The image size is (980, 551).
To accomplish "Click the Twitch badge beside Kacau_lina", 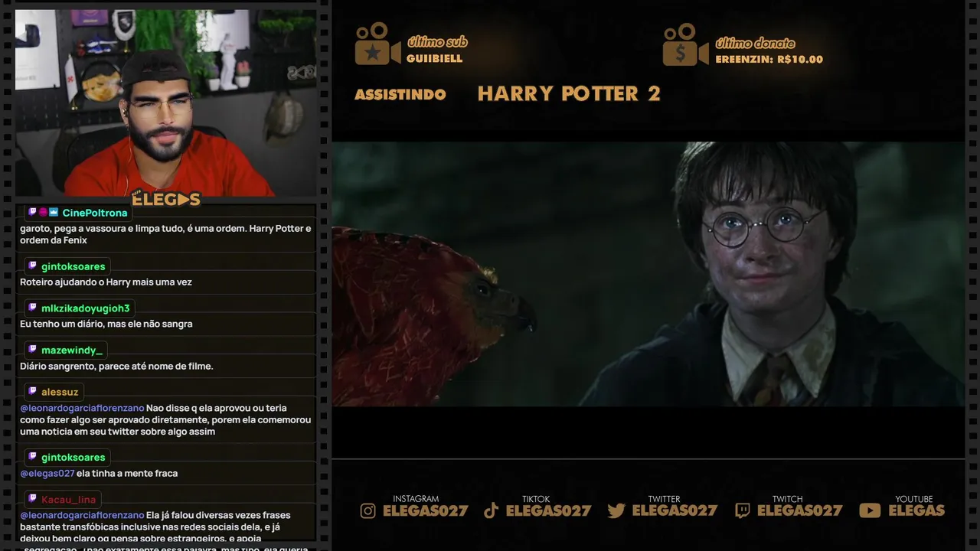I will (x=32, y=499).
